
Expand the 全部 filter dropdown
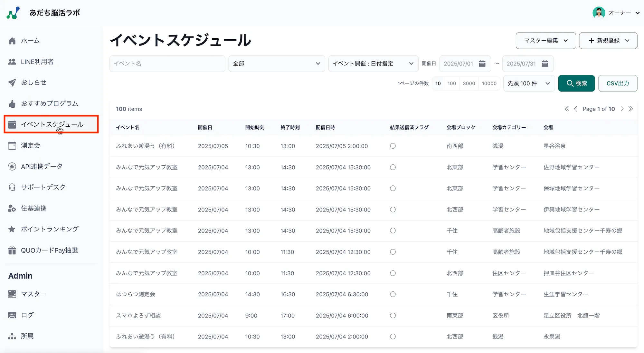pyautogui.click(x=276, y=64)
